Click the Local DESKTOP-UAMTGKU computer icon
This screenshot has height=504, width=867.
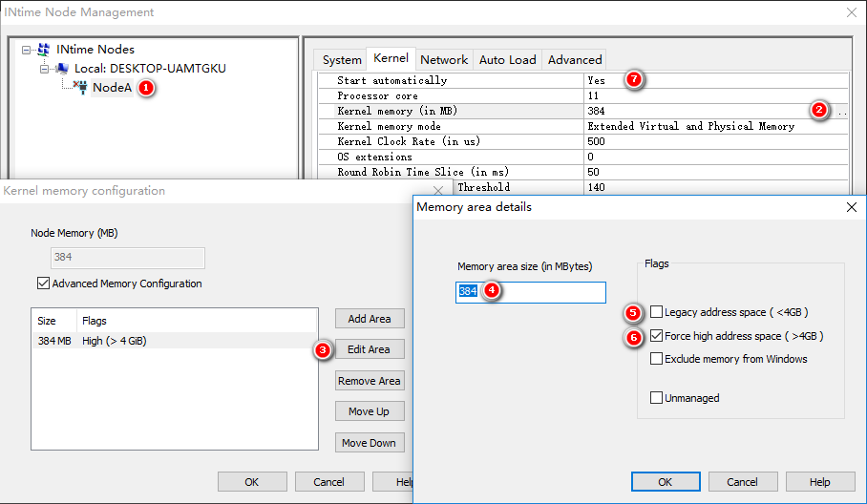pos(62,69)
